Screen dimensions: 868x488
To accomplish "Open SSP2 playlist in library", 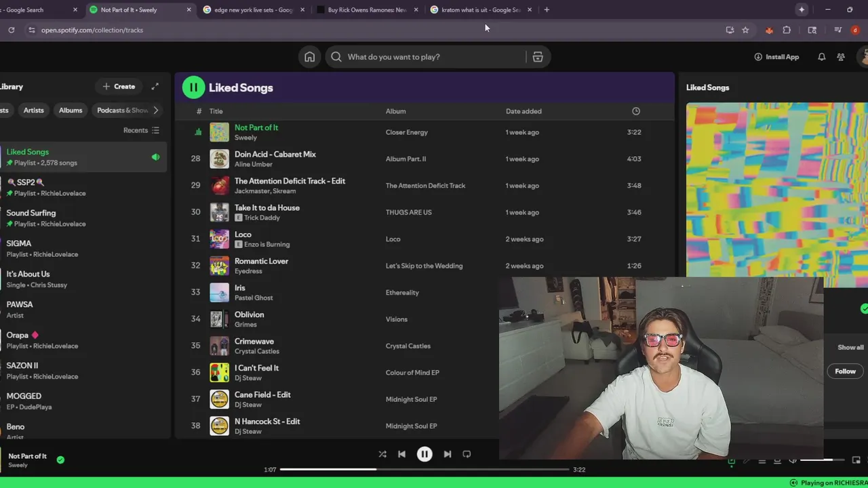I will pos(83,188).
